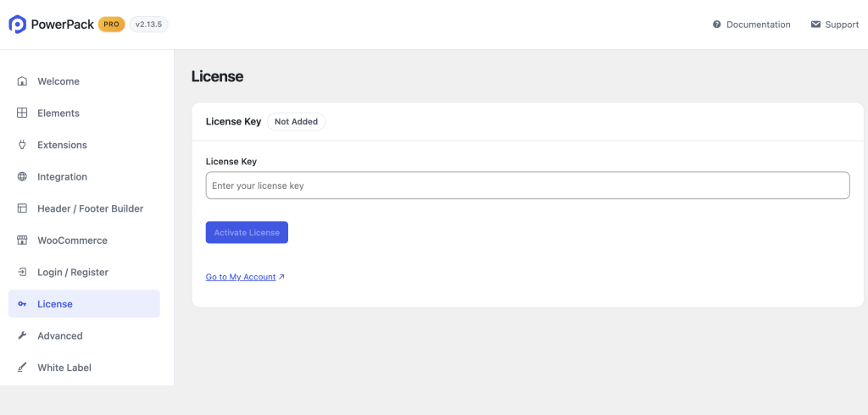
Task: Click the Login / Register sign-in icon
Action: click(x=22, y=272)
